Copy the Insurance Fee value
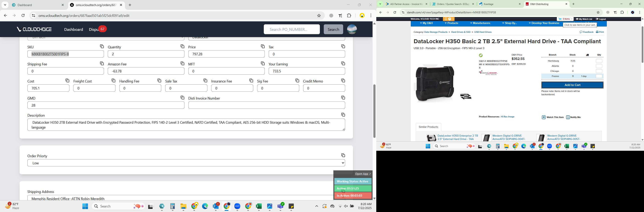Image resolution: width=644 pixels, height=212 pixels. coord(251,81)
